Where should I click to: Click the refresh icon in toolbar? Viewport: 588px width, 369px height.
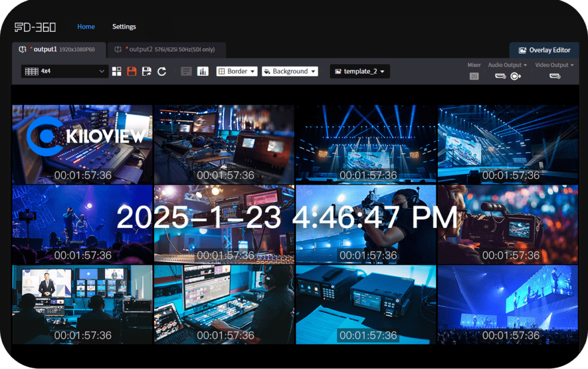(162, 71)
